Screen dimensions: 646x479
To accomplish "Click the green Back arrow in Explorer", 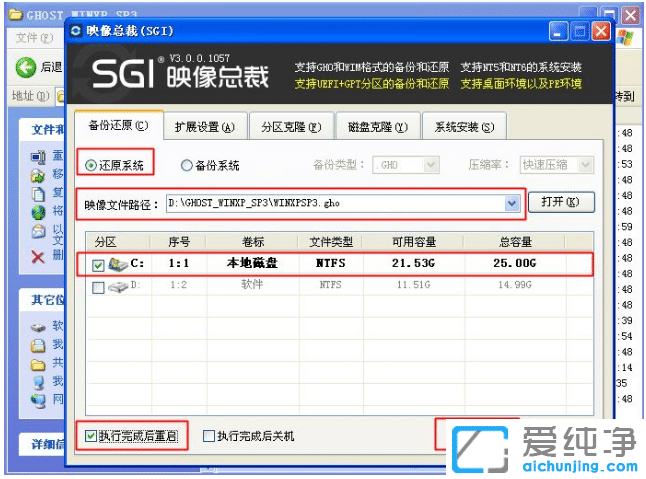I will [26, 67].
